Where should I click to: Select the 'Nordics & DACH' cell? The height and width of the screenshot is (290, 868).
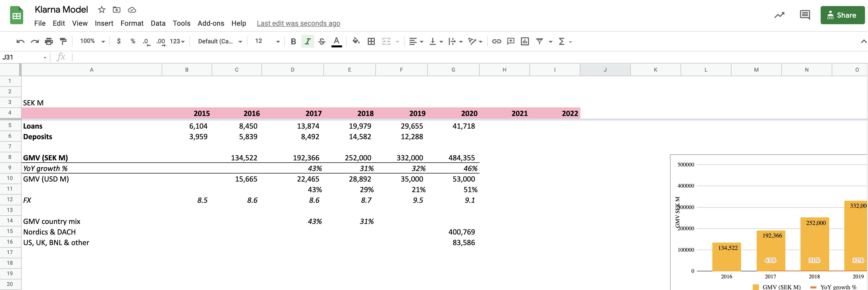click(92, 232)
